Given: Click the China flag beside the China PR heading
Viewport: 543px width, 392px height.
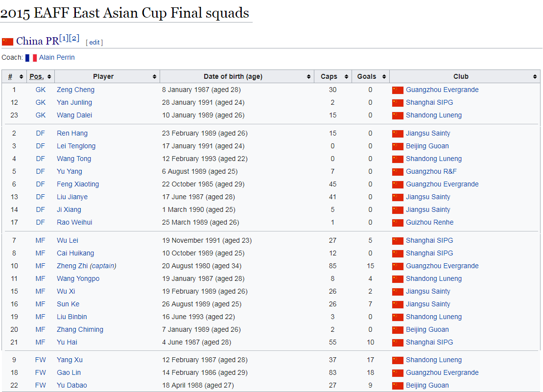Looking at the screenshot, I should pos(8,42).
